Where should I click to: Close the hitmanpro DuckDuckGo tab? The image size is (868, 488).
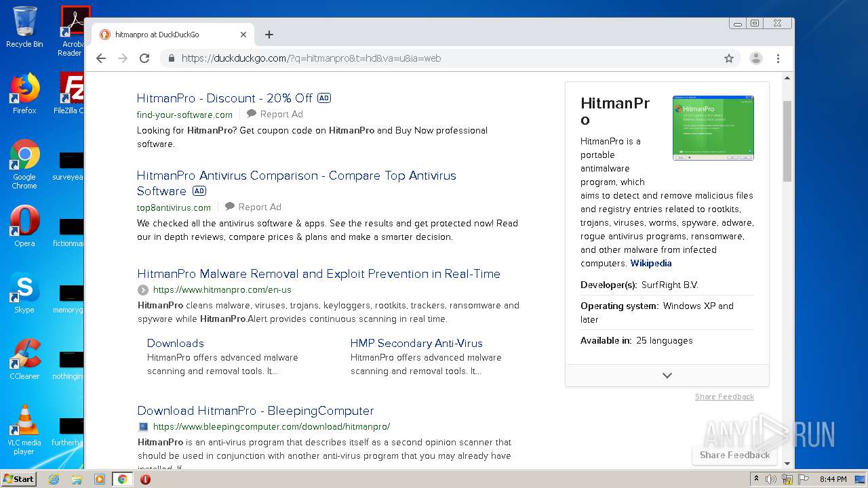pos(243,35)
